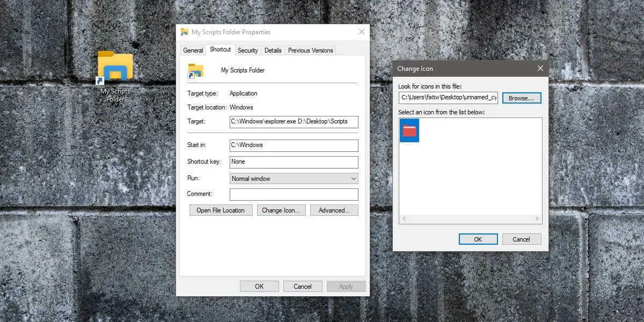Click the Comment text field
644x322 pixels.
tap(294, 194)
